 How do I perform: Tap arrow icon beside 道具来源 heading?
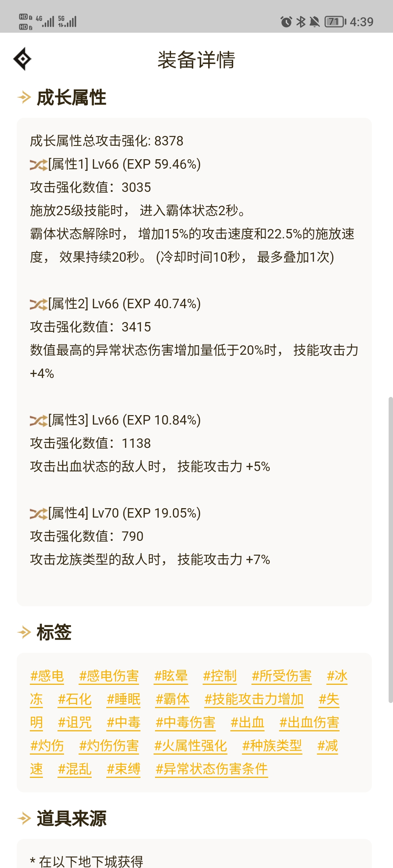pos(24,819)
